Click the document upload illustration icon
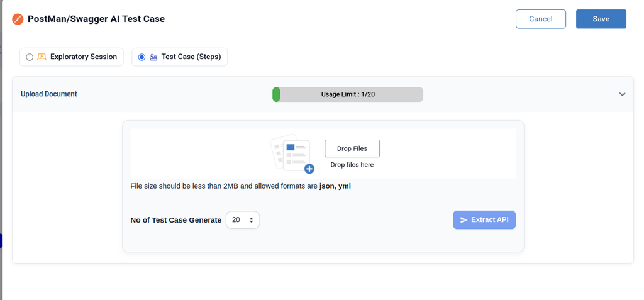Viewport: 644px width, 300px height. 292,153
